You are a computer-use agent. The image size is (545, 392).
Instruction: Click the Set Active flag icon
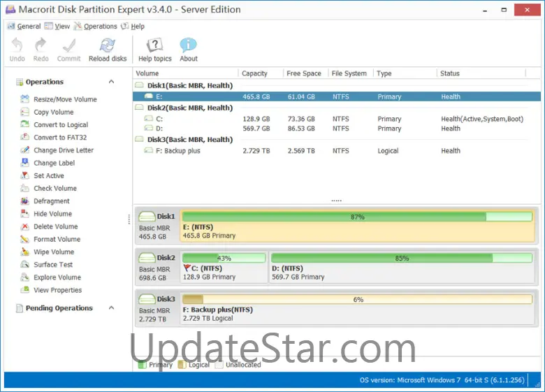24,175
